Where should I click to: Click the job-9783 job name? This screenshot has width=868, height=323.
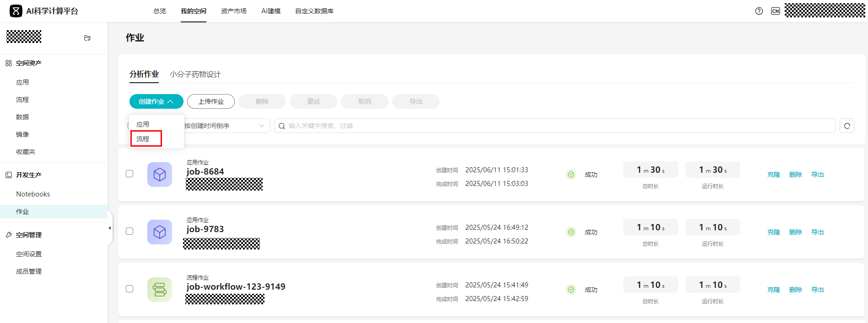pyautogui.click(x=205, y=229)
